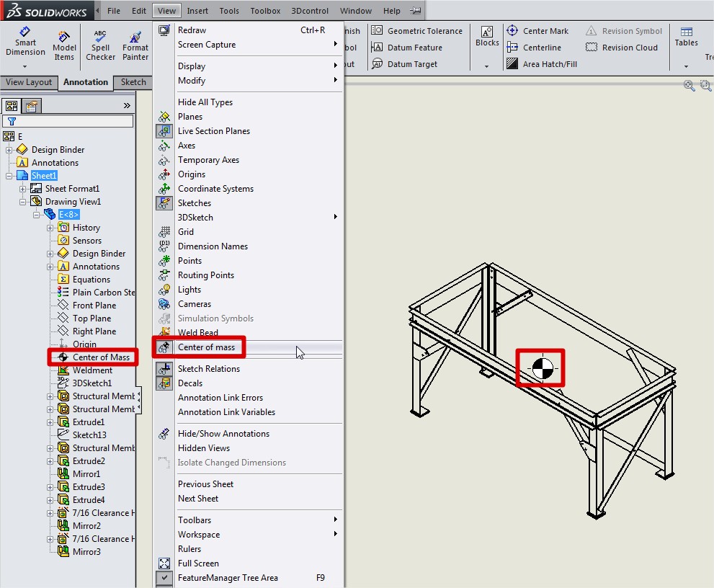Open the Insert menu
The width and height of the screenshot is (714, 588).
tap(197, 11)
